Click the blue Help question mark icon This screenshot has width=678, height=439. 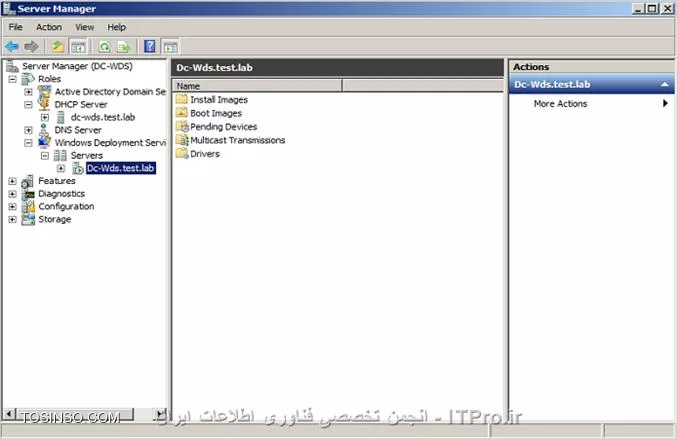coord(150,46)
